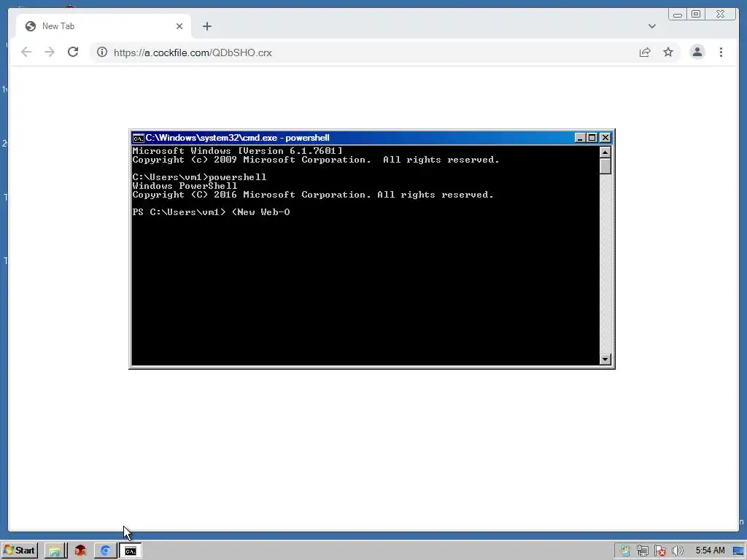Screen dimensions: 747x560
Task: Click the console scrollbar up arrow
Action: 605,152
